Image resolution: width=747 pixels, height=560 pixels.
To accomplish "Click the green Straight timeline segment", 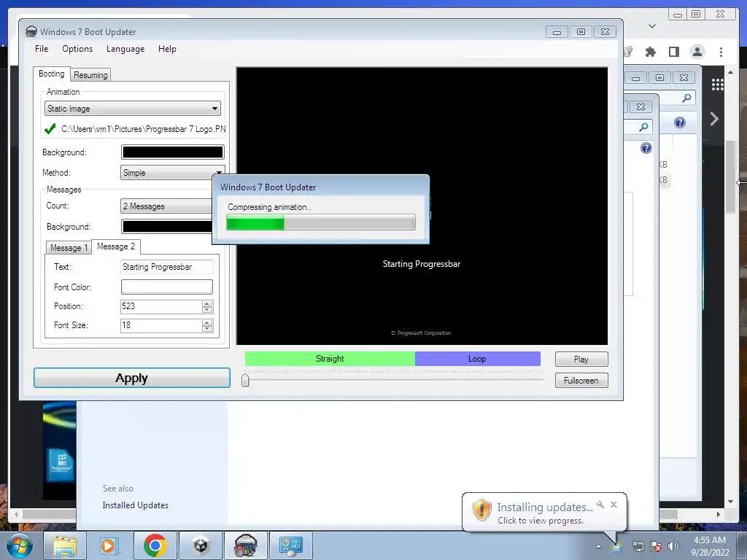I will (x=330, y=359).
